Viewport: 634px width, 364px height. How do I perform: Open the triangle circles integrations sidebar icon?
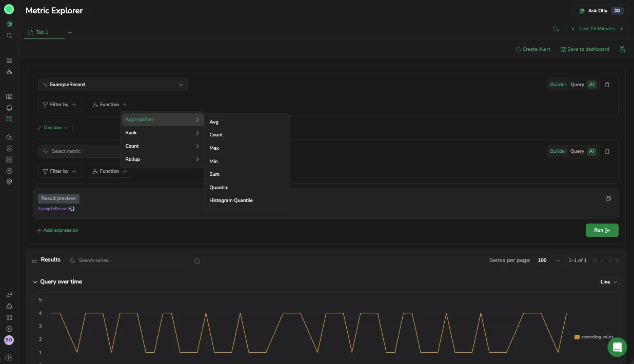point(9,306)
